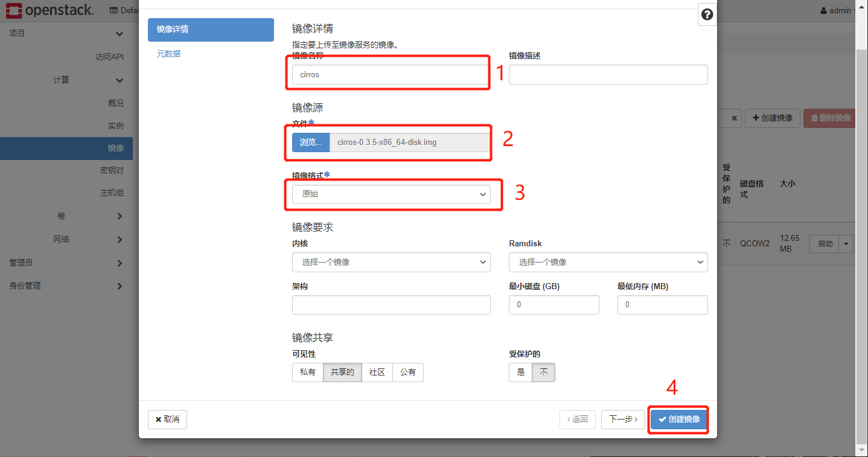Select 私有 visibility option
Viewport: 868px width, 457px height.
pyautogui.click(x=308, y=372)
